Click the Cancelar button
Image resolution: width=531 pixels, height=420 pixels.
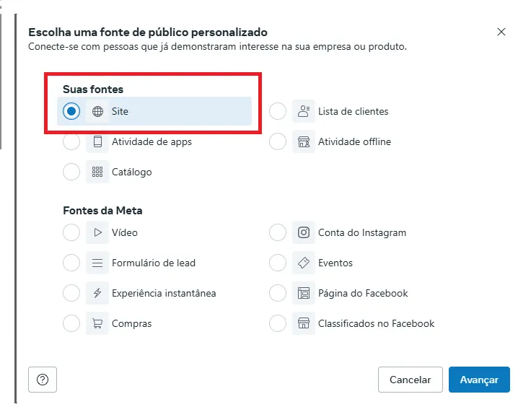pos(411,380)
